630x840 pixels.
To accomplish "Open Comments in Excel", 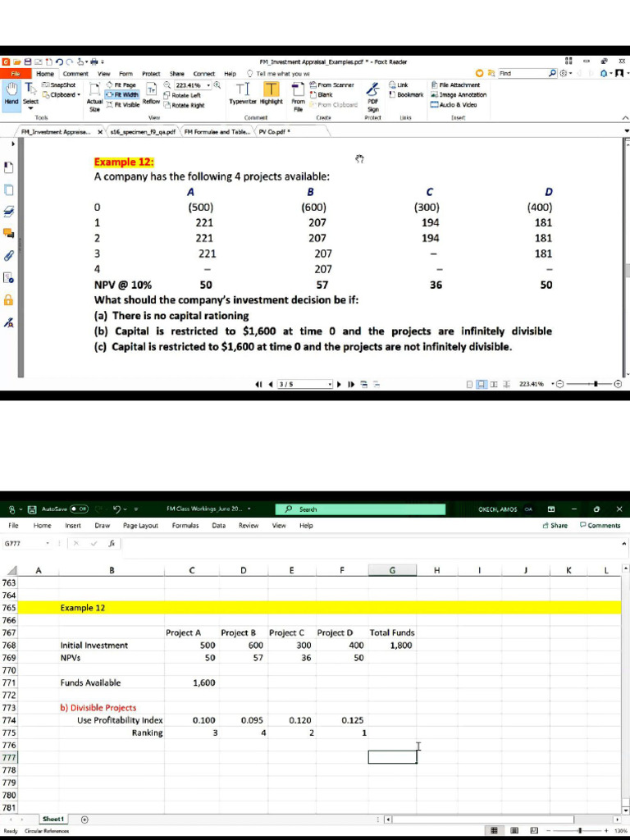I will point(600,526).
